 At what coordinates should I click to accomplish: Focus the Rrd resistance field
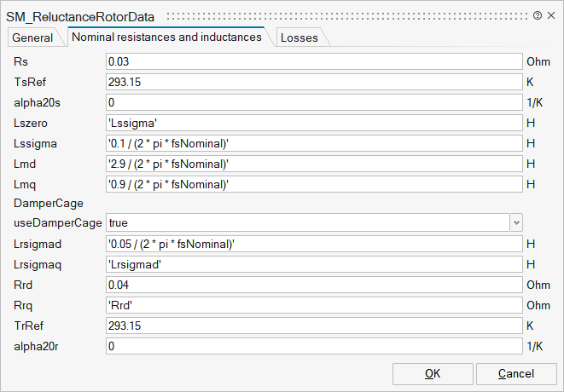click(313, 285)
